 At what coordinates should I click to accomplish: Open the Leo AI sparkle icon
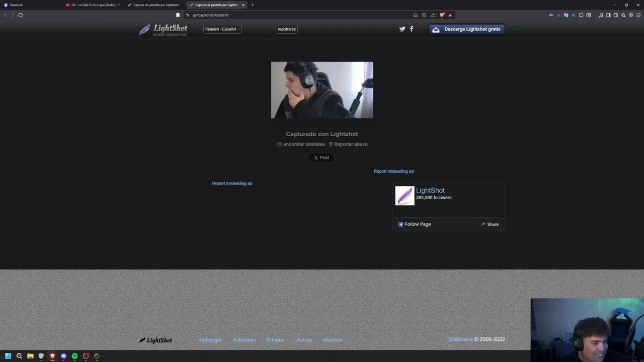click(x=623, y=15)
